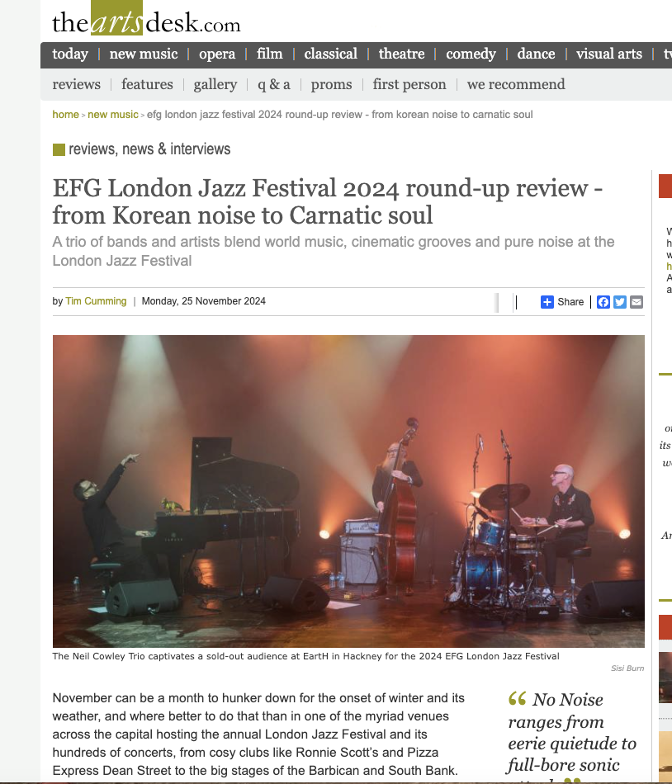The image size is (672, 784).
Task: Click the blue Share plus icon
Action: click(x=547, y=302)
